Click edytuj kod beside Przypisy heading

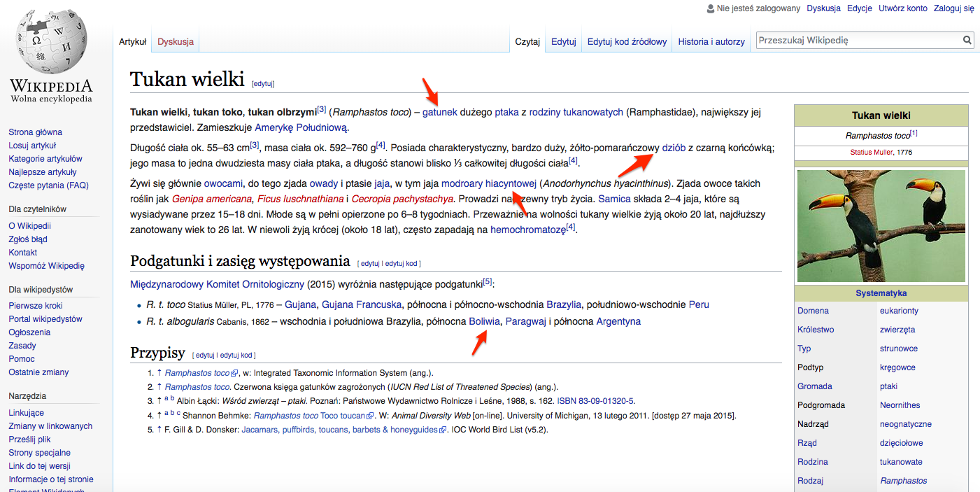tap(236, 356)
